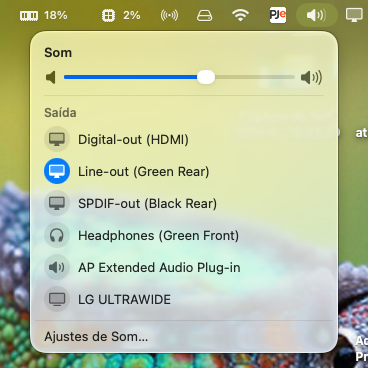Select the Digital-out (HDMI) output icon
The width and height of the screenshot is (368, 368).
57,139
